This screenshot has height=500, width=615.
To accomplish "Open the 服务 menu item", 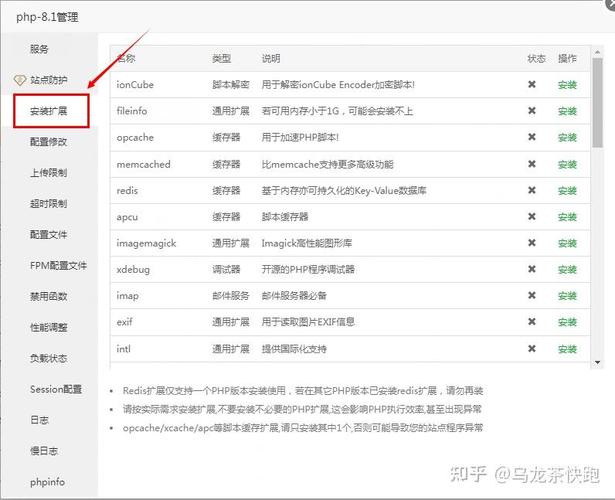I will [39, 49].
